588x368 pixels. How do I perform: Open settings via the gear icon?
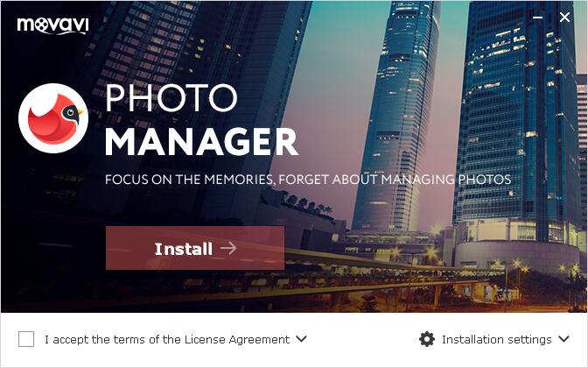point(427,339)
